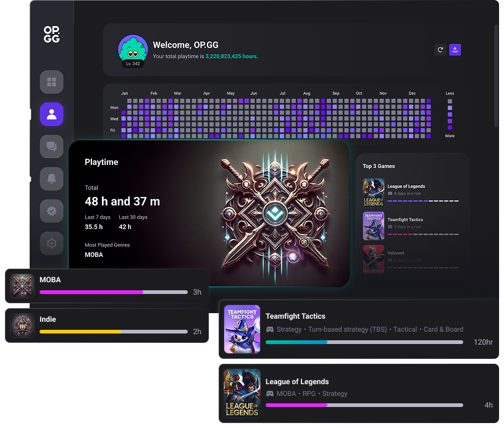Click Teamfight Tactics name in Top 3 Games
Screen dimensions: 504x428
[405, 220]
